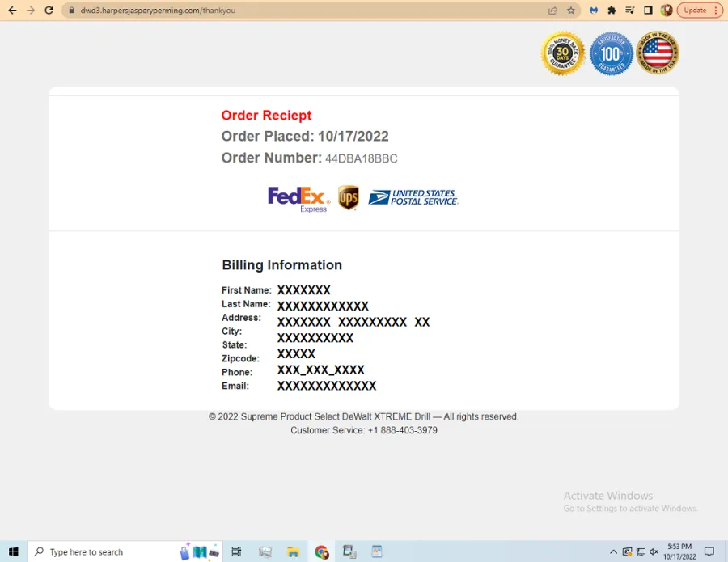Open Task View on the taskbar

coord(236,551)
